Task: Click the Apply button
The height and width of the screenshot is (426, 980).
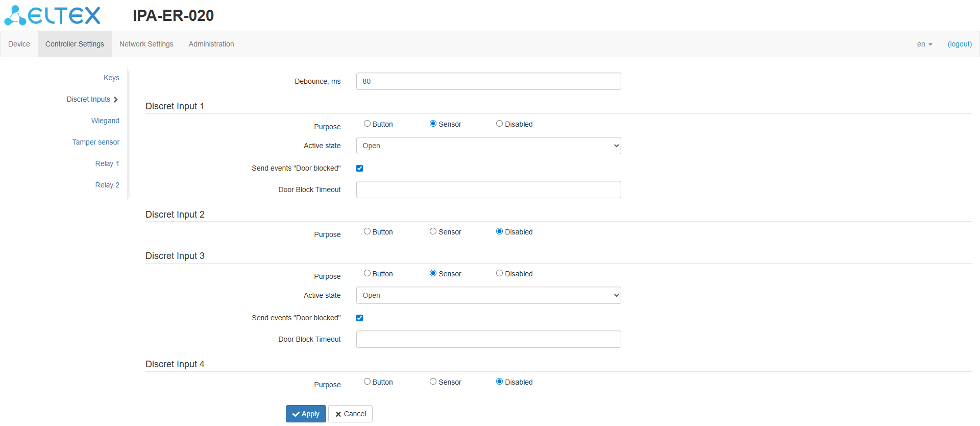Action: (305, 414)
